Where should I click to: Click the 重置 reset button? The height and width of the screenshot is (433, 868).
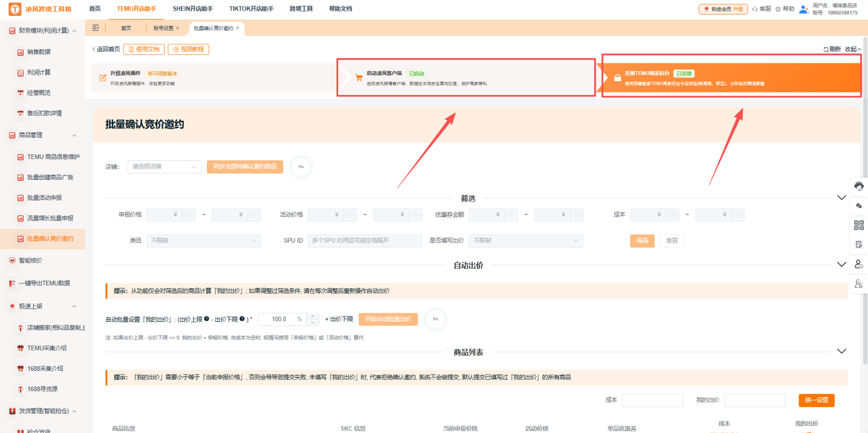672,240
